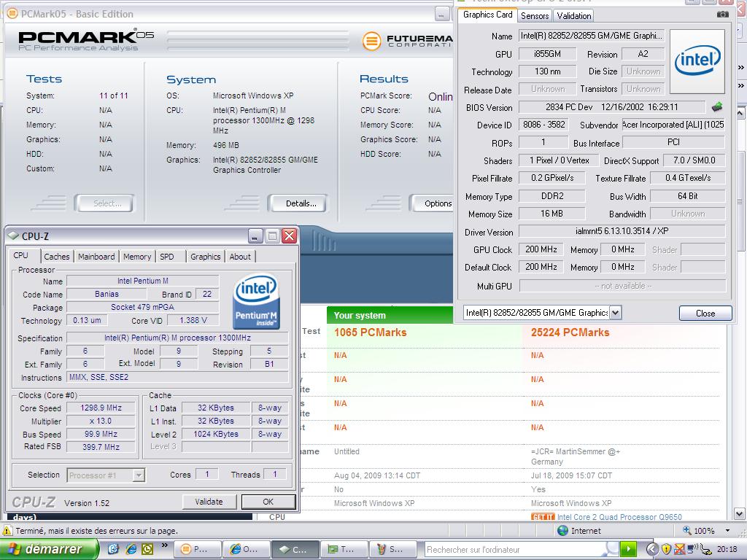Click the PCMark05 title bar icon

[x=12, y=14]
